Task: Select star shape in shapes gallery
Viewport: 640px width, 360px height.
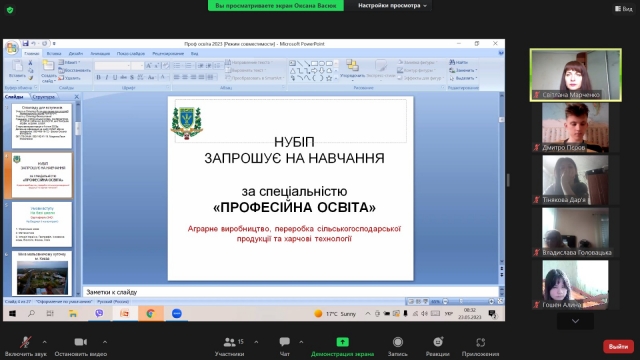Action: coord(329,78)
